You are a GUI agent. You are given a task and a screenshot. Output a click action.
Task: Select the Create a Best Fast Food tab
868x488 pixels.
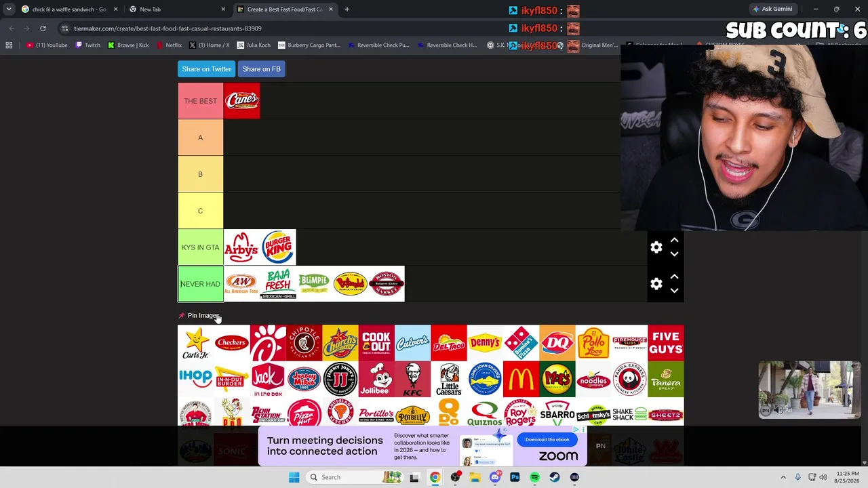pos(285,9)
